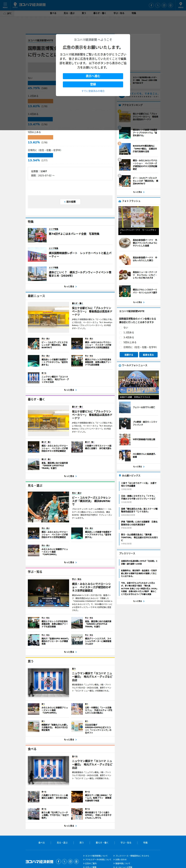Viewport: 186px width, 868px height.
Task: Open the X icon in the header
Action: pos(158,5)
